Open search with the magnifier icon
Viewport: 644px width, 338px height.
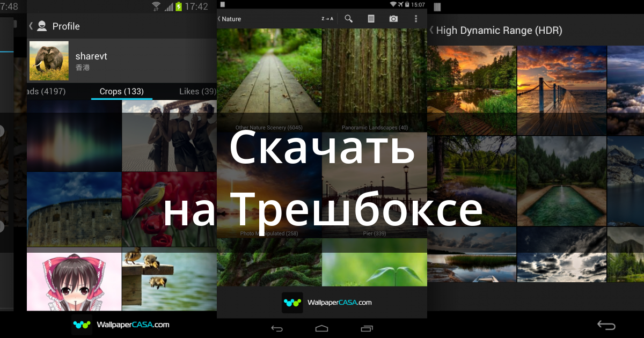pos(349,19)
